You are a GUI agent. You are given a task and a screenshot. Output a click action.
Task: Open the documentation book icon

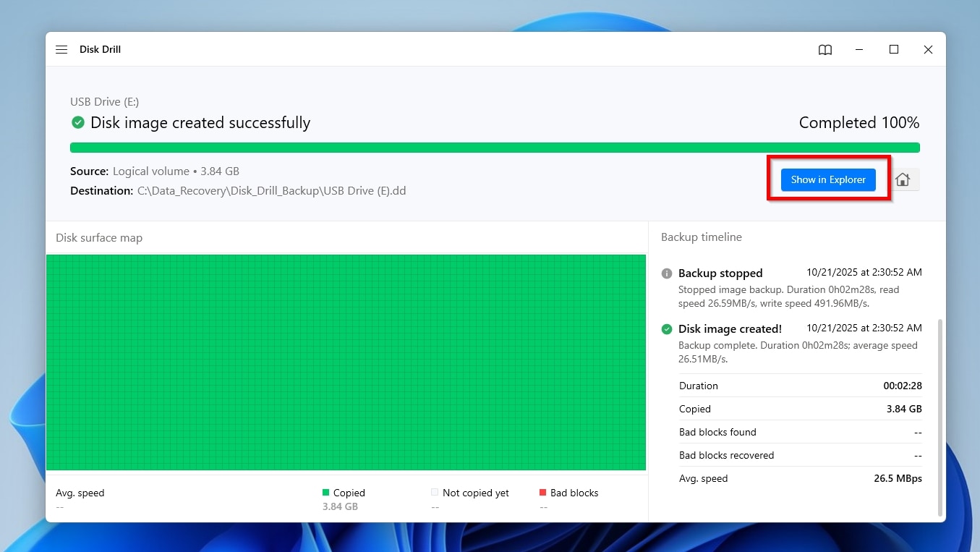[x=825, y=49]
